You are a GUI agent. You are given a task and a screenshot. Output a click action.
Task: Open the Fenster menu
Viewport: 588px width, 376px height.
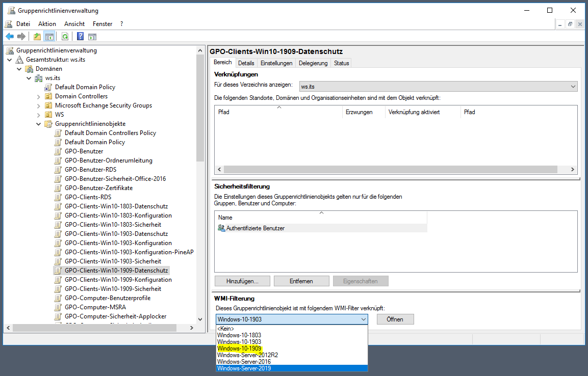(103, 24)
